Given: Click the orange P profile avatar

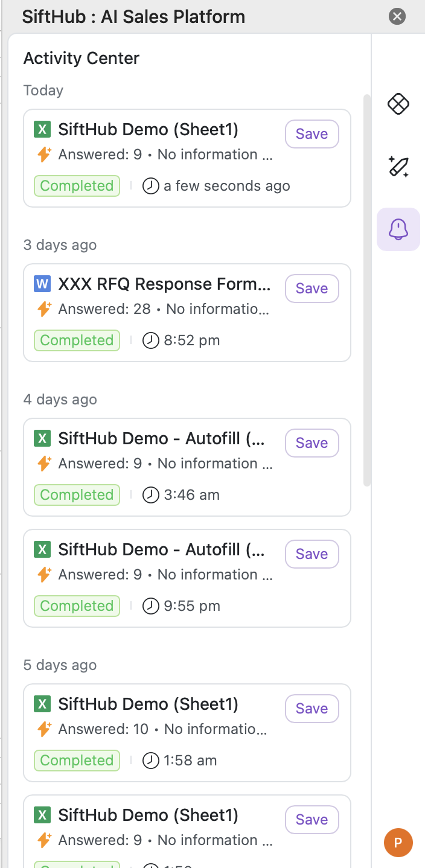Looking at the screenshot, I should [x=398, y=843].
